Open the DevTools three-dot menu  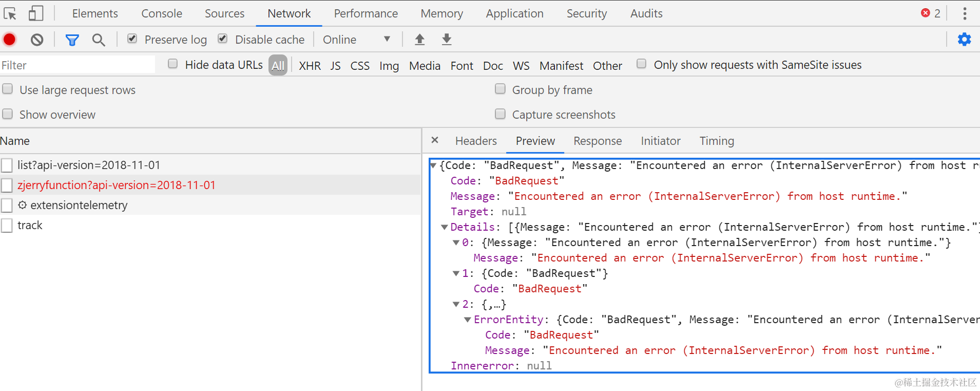(x=965, y=13)
